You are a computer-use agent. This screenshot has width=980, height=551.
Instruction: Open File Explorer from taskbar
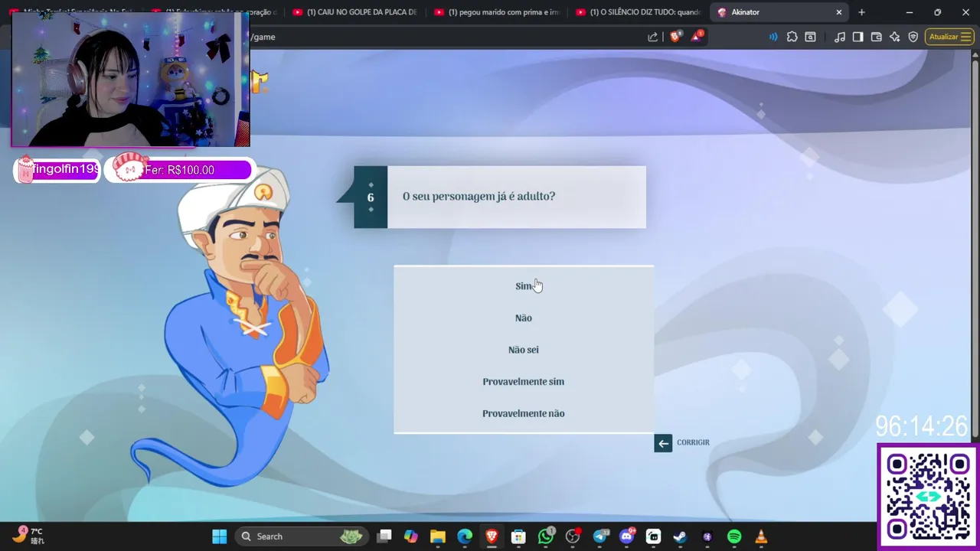438,536
